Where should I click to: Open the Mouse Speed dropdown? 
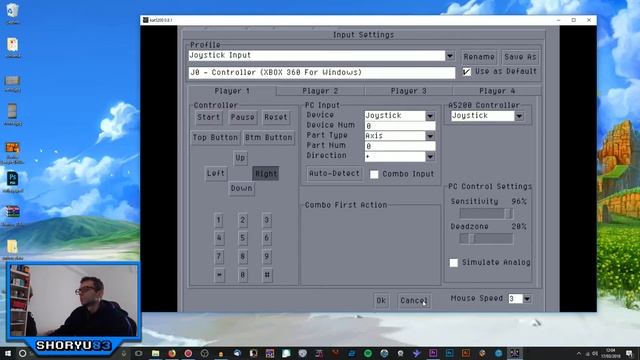click(527, 299)
